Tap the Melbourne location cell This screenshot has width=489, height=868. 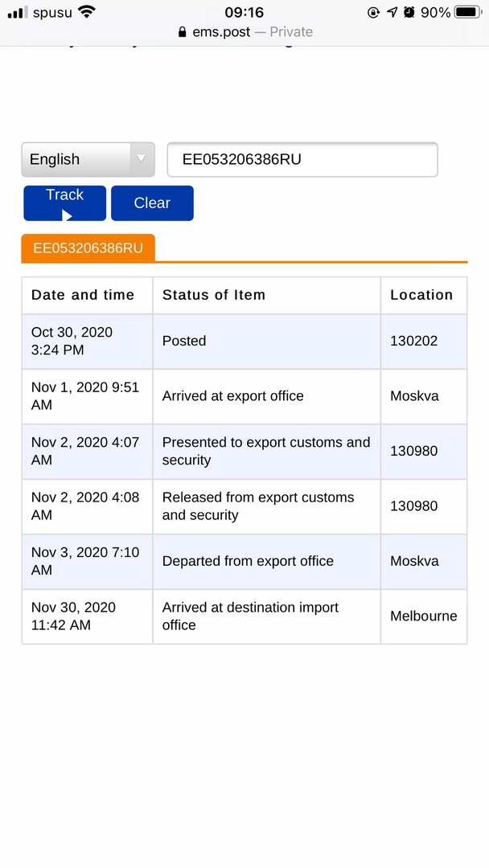point(423,616)
